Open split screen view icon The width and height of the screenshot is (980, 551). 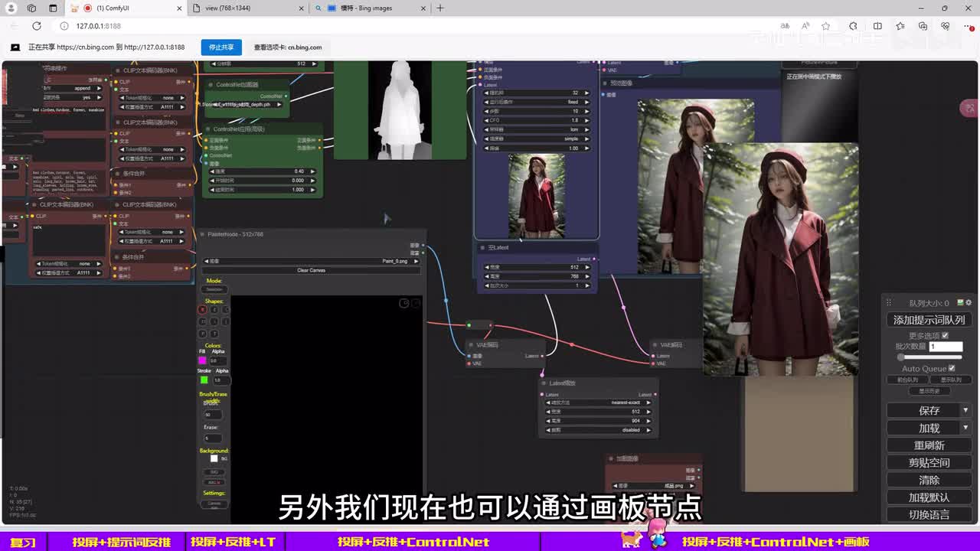877,26
